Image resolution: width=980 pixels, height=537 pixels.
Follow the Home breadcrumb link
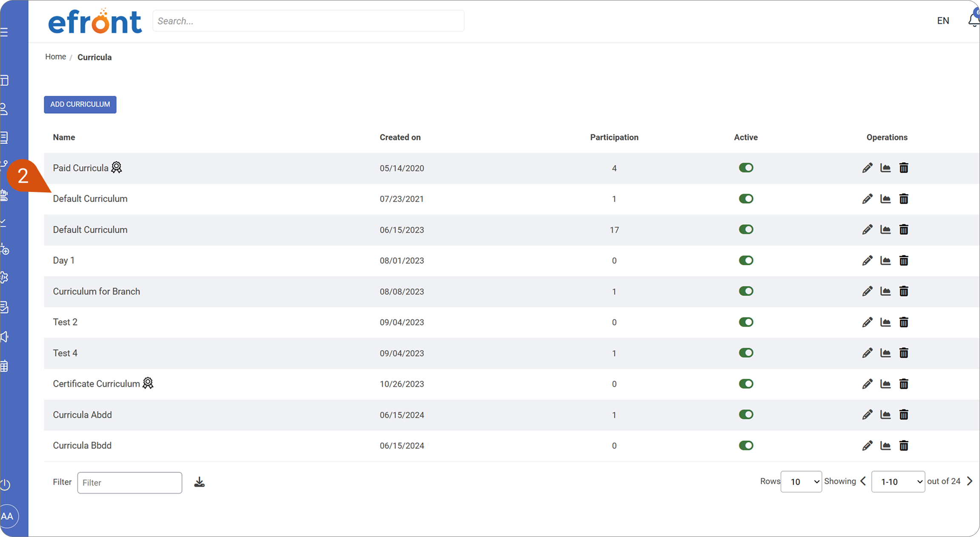pyautogui.click(x=55, y=57)
